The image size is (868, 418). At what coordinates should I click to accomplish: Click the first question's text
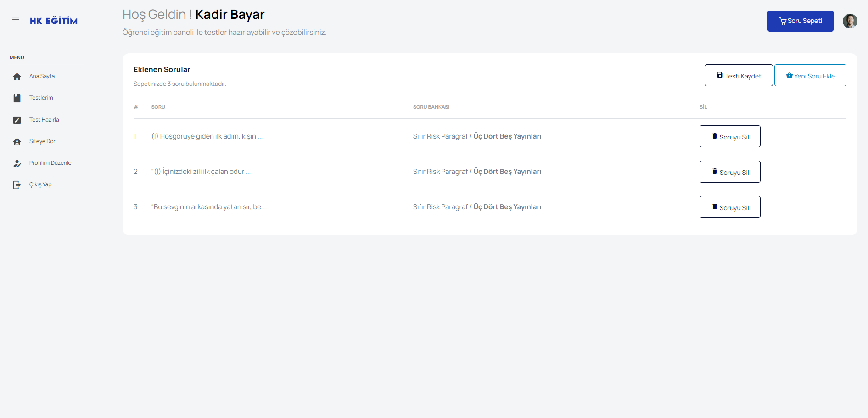tap(207, 136)
